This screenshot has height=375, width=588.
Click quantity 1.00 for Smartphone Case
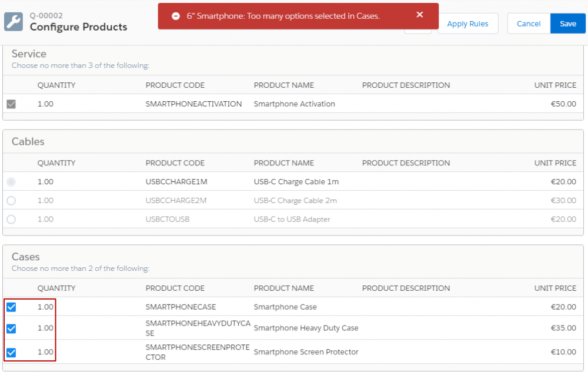(45, 307)
